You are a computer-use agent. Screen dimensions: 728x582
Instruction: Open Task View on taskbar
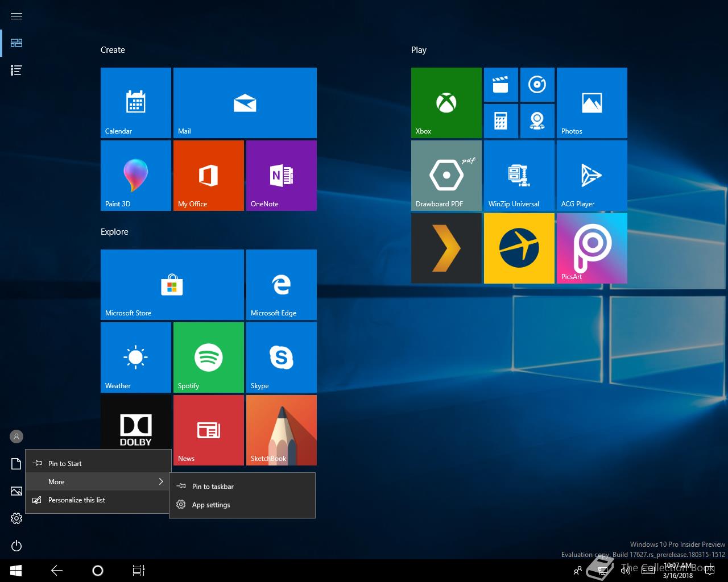[139, 571]
